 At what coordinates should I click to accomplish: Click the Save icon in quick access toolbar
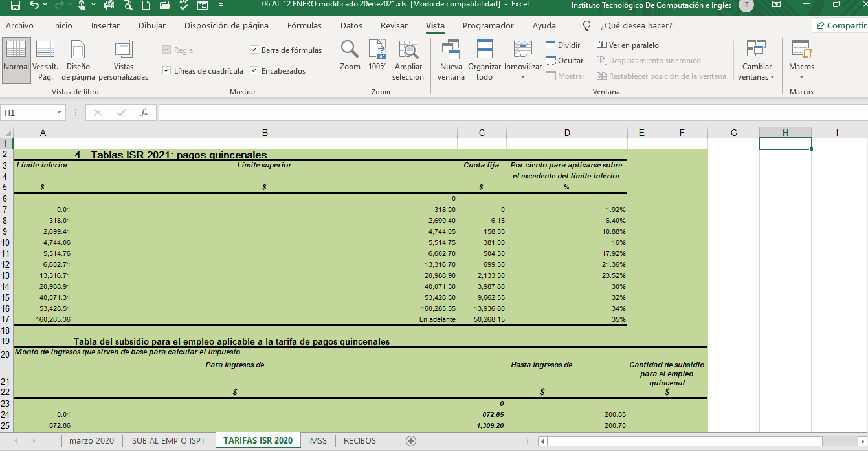tap(16, 6)
